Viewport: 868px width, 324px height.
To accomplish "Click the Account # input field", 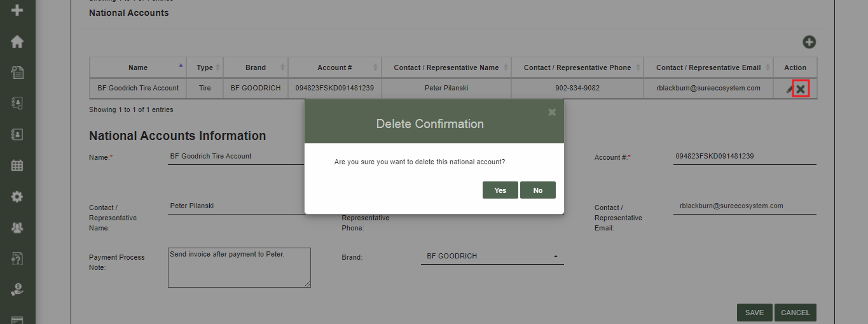I will (745, 157).
